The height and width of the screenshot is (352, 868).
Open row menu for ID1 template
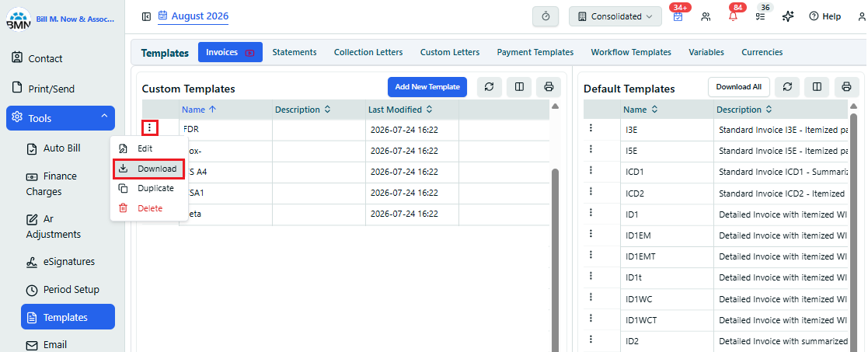[x=591, y=213]
